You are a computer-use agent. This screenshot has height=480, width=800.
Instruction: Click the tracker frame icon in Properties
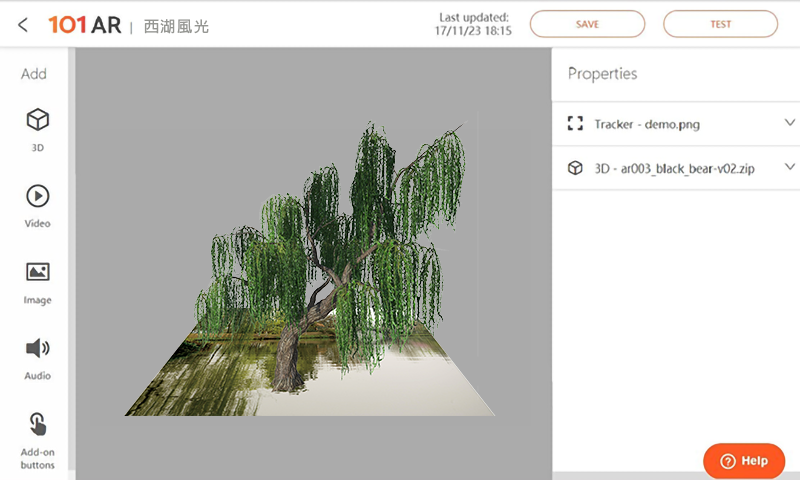click(x=575, y=124)
